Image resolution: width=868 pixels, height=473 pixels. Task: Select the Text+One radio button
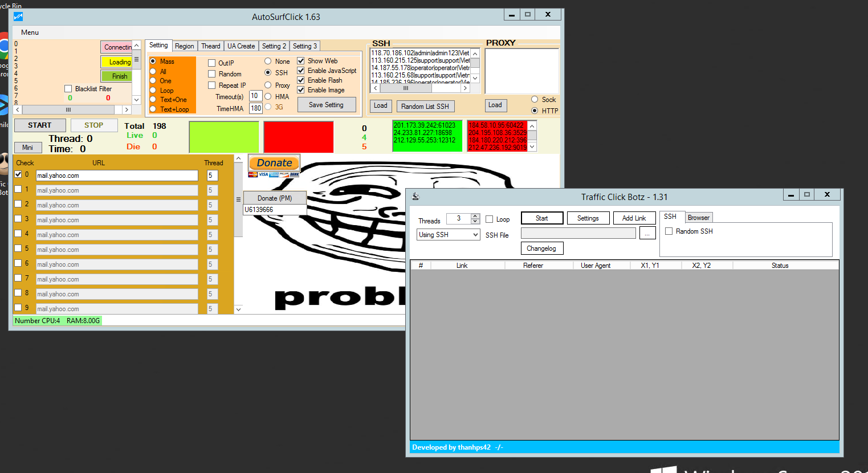click(x=153, y=99)
